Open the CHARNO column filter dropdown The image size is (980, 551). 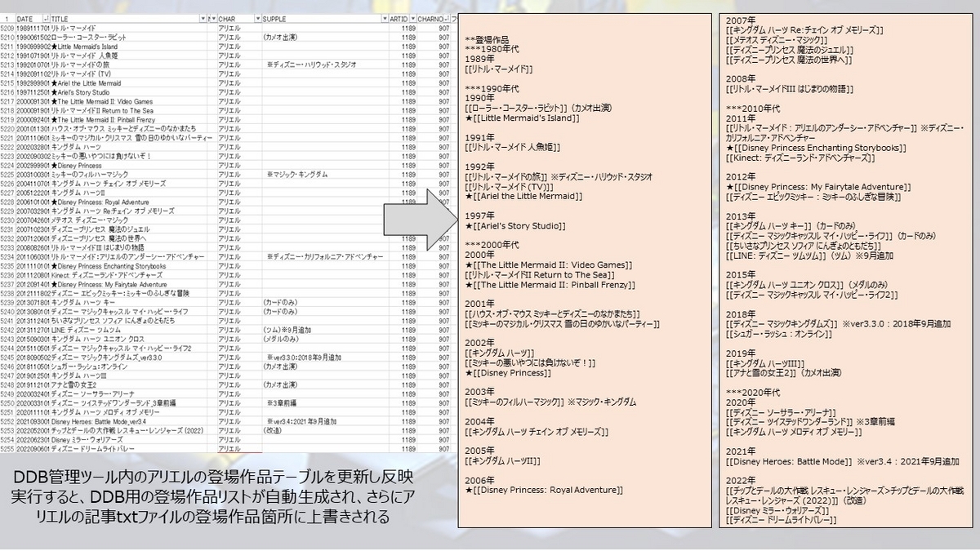448,18
